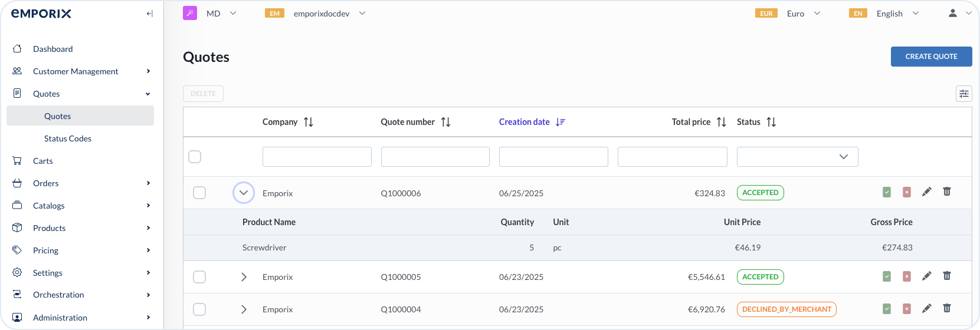Sort by Company column arrows
The image size is (980, 330).
[x=308, y=122]
